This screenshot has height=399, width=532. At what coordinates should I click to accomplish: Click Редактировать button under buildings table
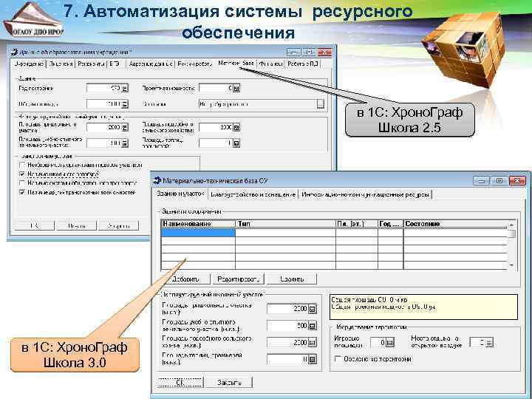(238, 279)
